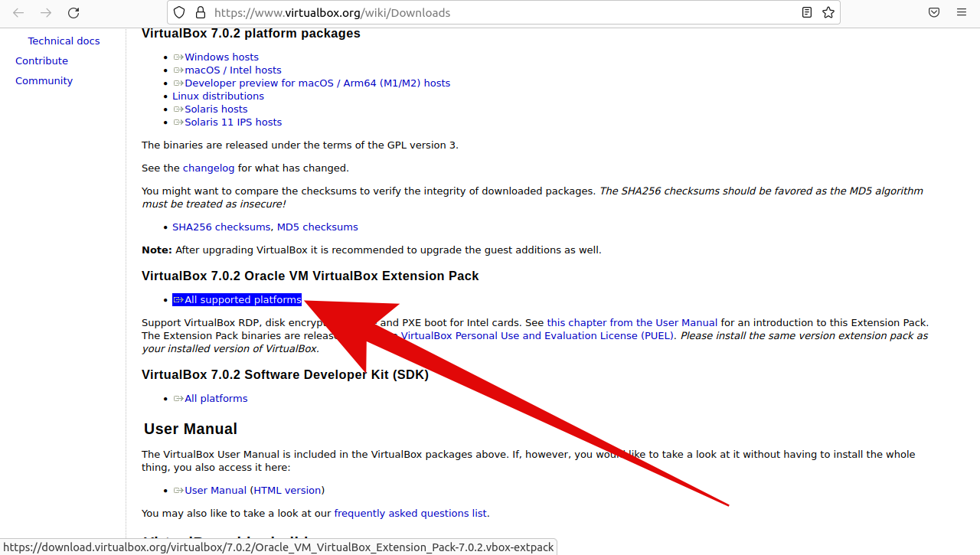Image resolution: width=980 pixels, height=555 pixels.
Task: Open the User Manual download link
Action: 215,490
